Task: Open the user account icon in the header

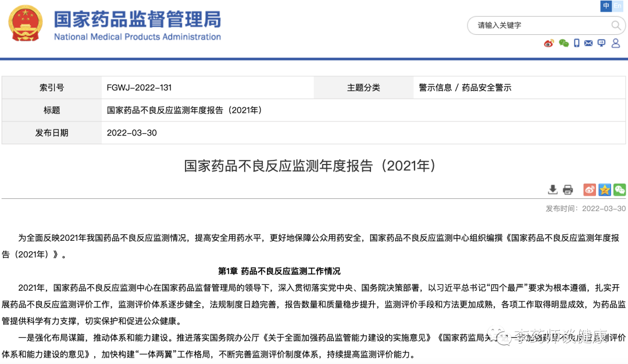Action: click(x=616, y=43)
